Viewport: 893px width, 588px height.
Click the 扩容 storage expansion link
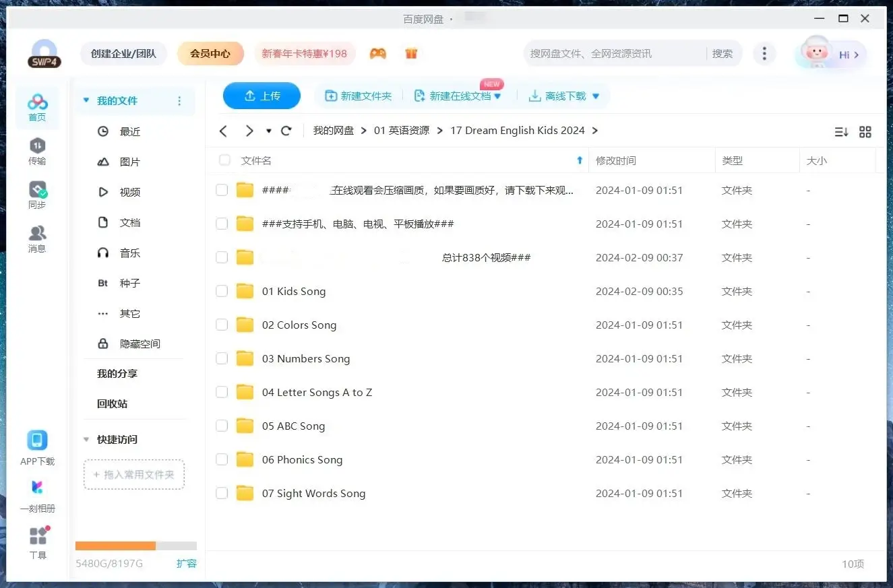tap(187, 563)
